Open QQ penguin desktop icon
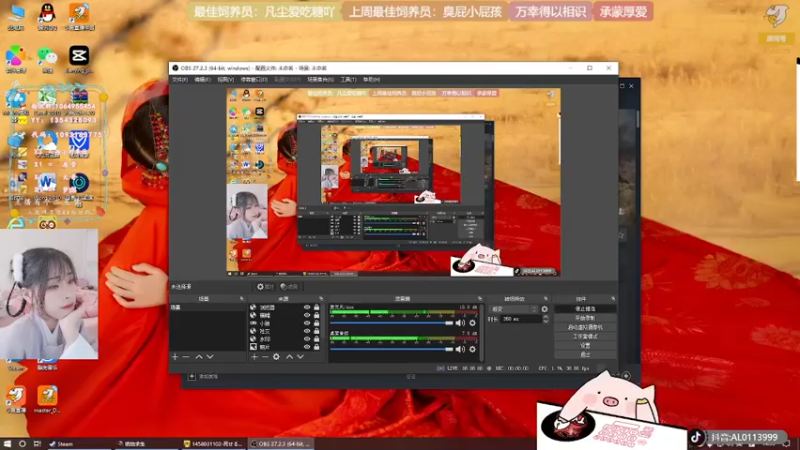800x450 pixels. (47, 16)
